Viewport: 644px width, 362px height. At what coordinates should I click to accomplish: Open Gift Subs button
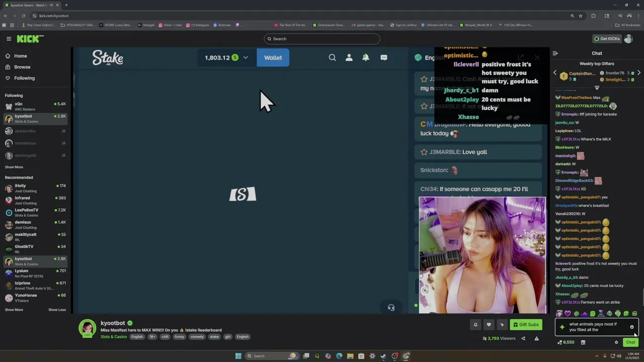(x=526, y=325)
